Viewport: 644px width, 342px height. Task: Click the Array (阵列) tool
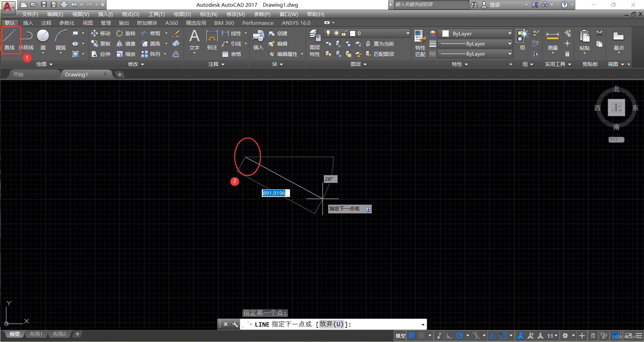[x=151, y=54]
